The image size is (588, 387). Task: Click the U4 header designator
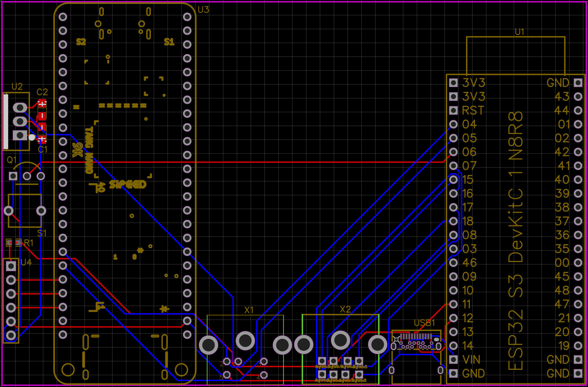26,262
